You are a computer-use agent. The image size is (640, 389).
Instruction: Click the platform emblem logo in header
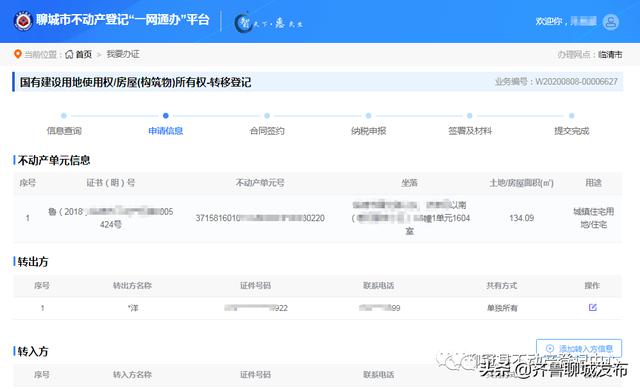click(23, 20)
